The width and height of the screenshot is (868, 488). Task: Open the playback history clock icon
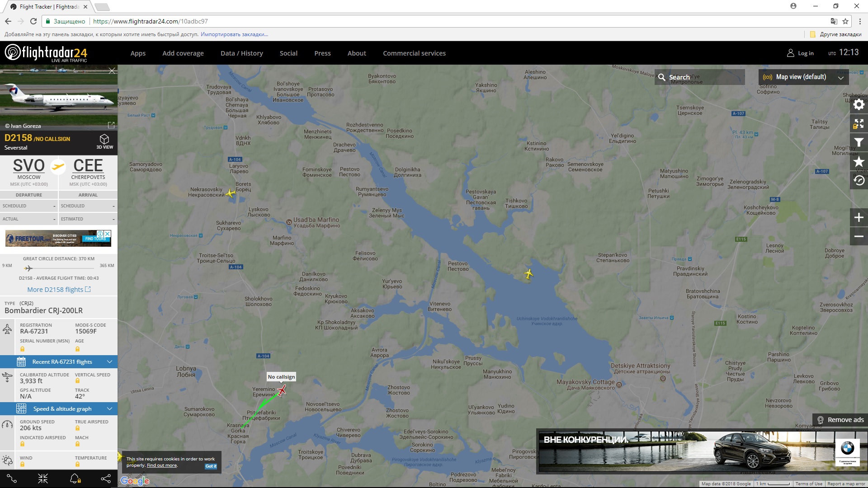859,181
